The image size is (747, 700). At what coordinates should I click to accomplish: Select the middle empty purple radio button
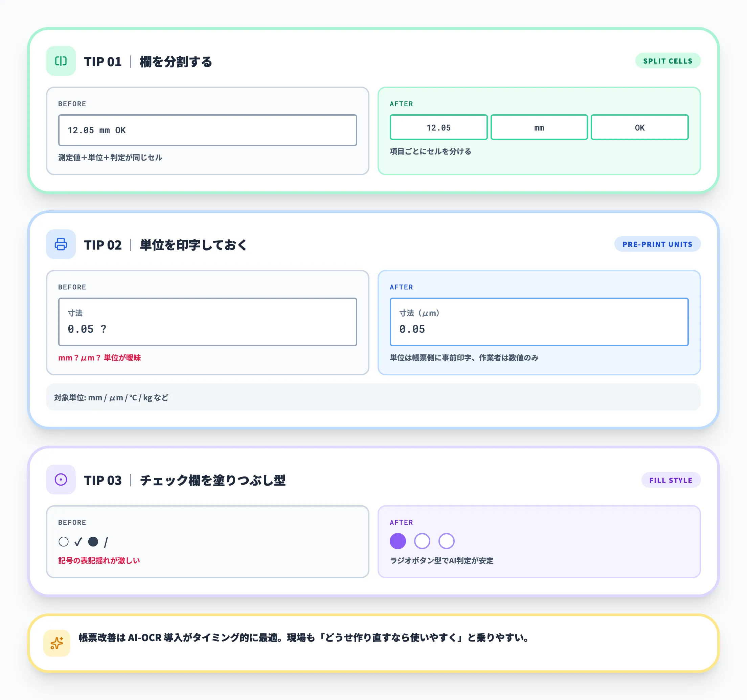coord(422,541)
